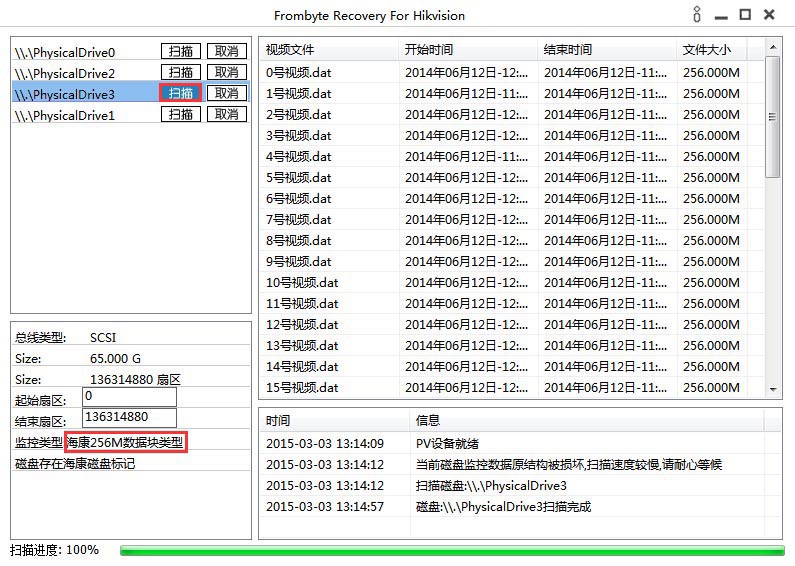Select file 2号视频.dat

299,115
